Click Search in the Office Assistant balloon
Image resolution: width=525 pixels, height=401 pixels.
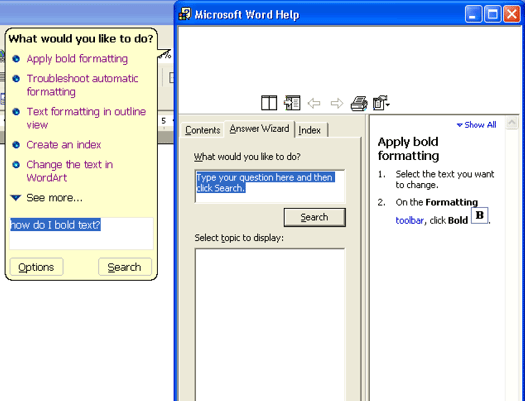pos(125,267)
